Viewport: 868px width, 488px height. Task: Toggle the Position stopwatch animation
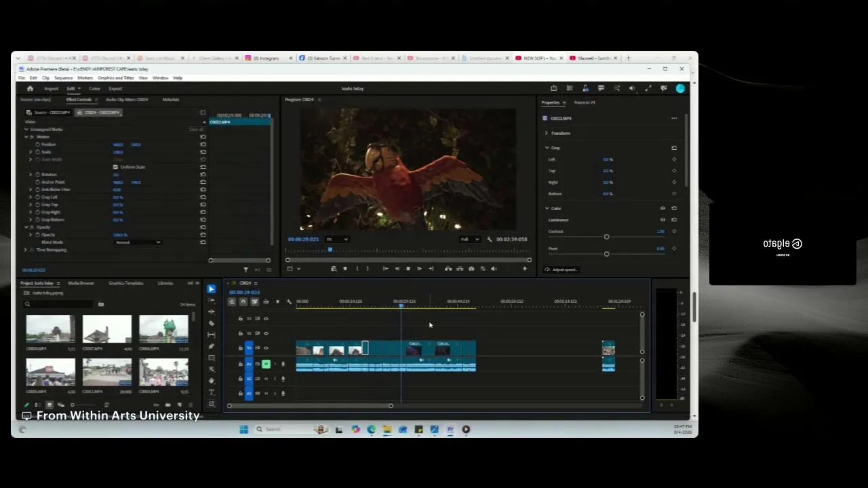(x=37, y=144)
